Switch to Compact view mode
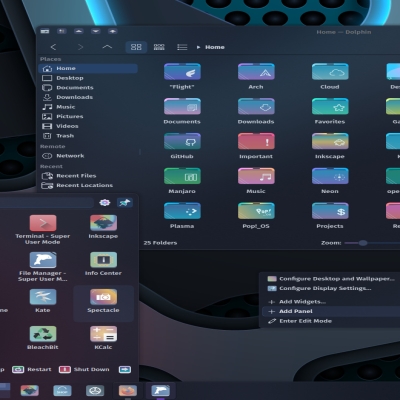 [159, 47]
